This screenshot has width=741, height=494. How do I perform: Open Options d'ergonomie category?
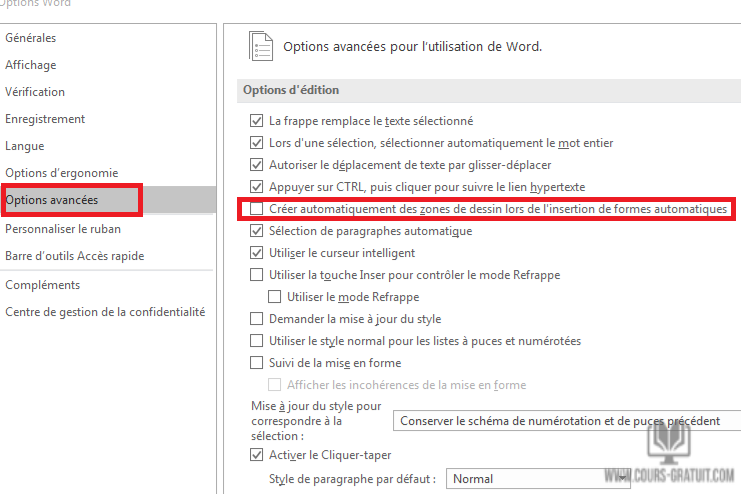click(x=61, y=173)
